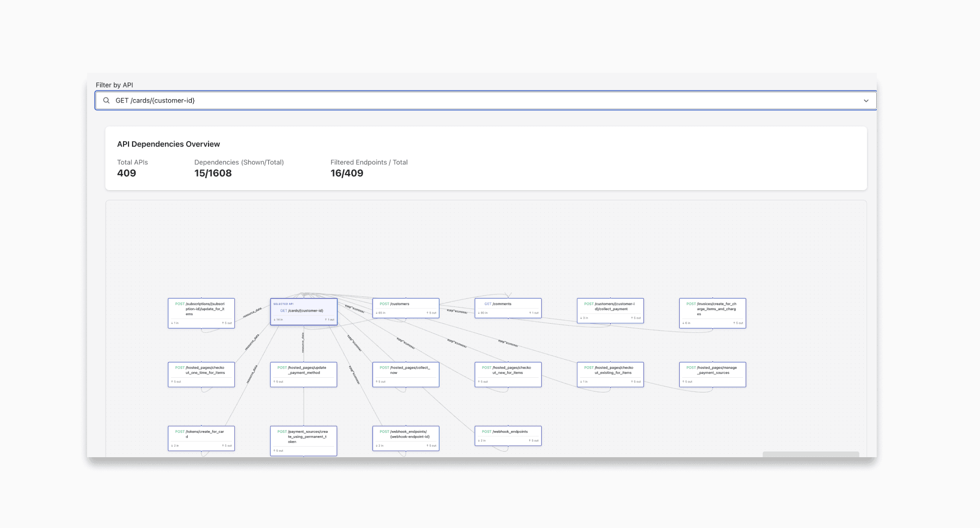
Task: Click inside the Filter by API search field
Action: point(354,100)
